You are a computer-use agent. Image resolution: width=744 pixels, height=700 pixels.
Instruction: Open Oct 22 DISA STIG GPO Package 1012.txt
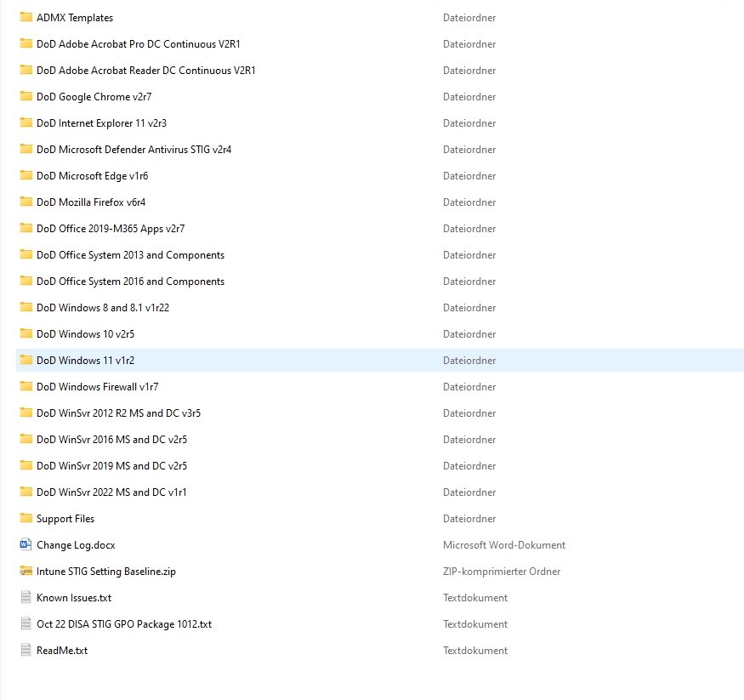point(123,623)
